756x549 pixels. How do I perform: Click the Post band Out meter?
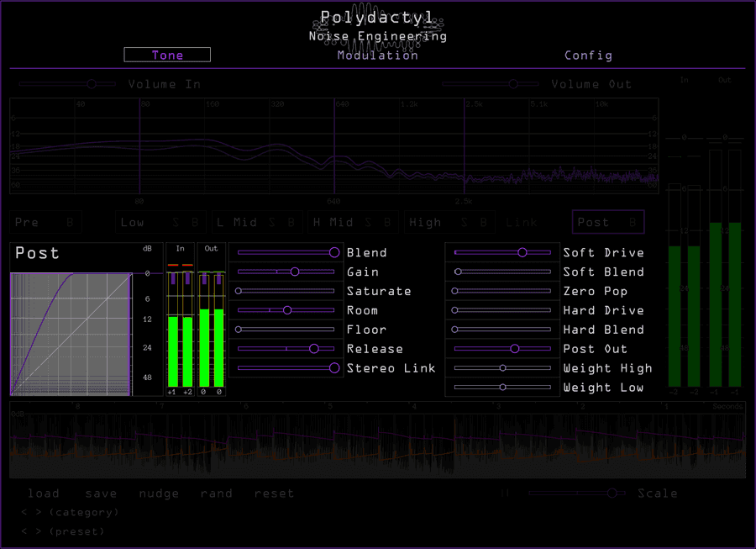(211, 320)
